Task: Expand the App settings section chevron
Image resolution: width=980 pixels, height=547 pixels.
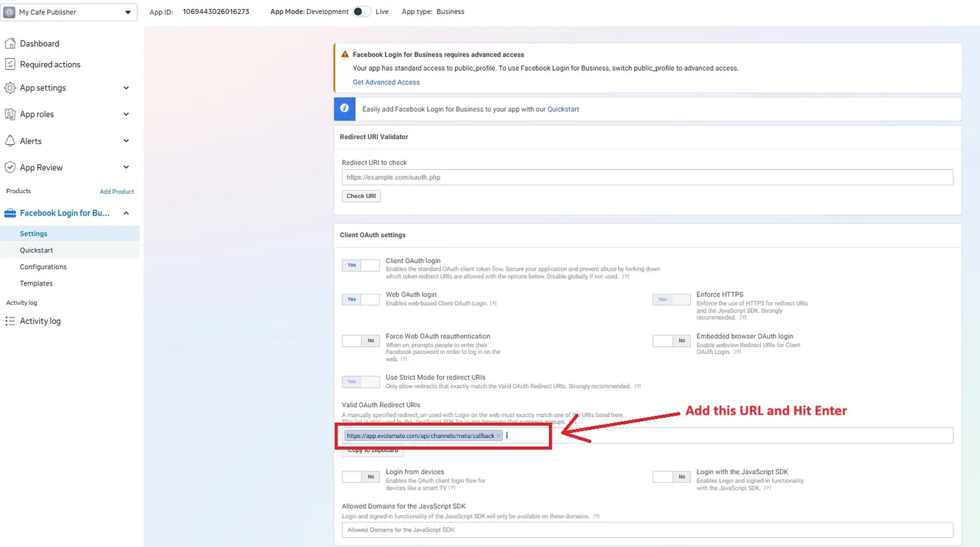Action: point(126,88)
